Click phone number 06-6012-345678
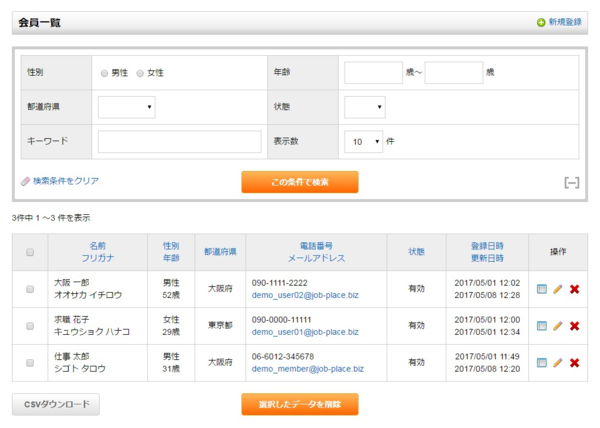Image resolution: width=600 pixels, height=428 pixels. pyautogui.click(x=283, y=356)
